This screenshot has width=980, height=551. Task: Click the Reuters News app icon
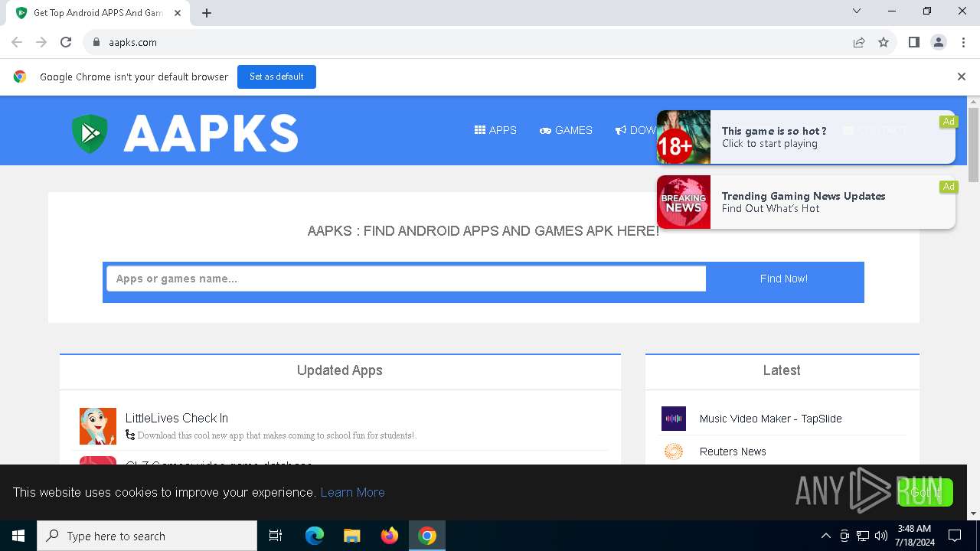click(x=674, y=452)
